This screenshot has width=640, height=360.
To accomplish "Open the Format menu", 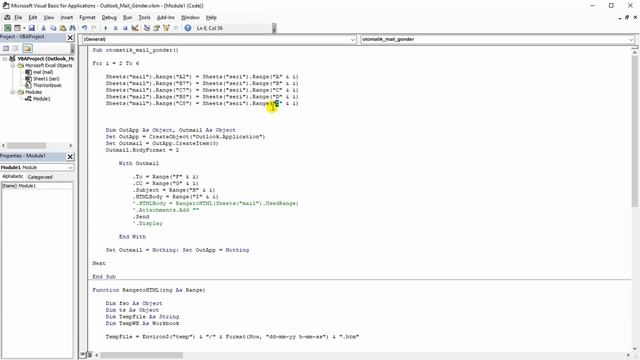I will point(87,18).
